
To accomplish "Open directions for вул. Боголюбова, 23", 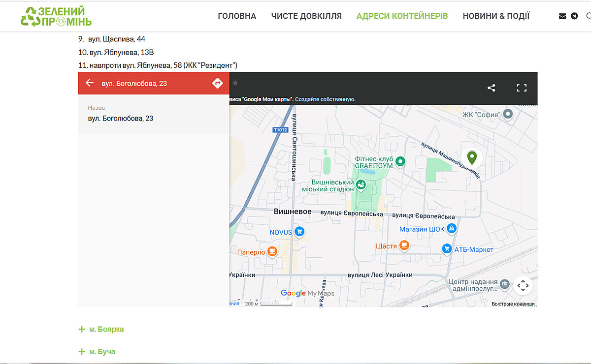I will (217, 83).
